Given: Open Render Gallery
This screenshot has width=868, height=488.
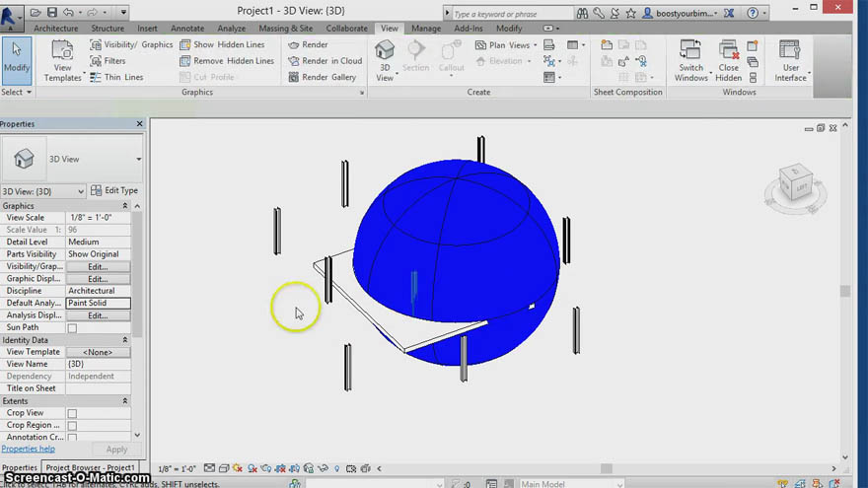Looking at the screenshot, I should 323,77.
